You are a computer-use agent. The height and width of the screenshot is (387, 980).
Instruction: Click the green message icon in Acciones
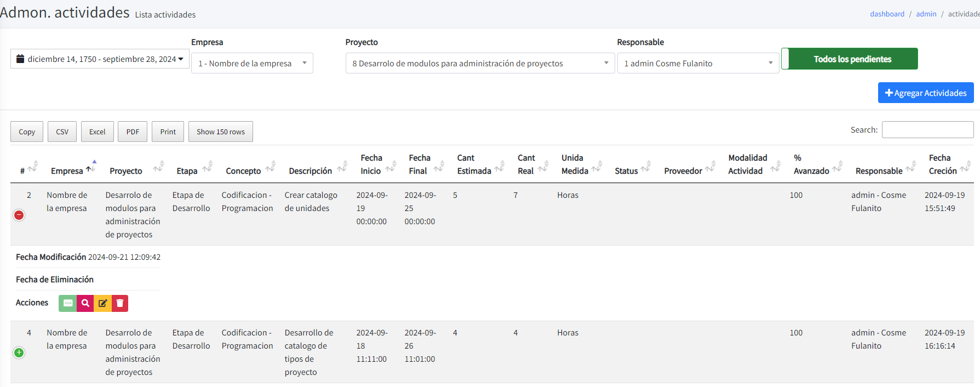pyautogui.click(x=68, y=303)
